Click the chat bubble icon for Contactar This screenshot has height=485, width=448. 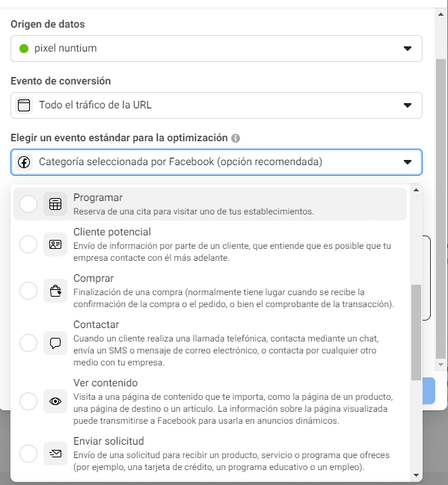(55, 343)
